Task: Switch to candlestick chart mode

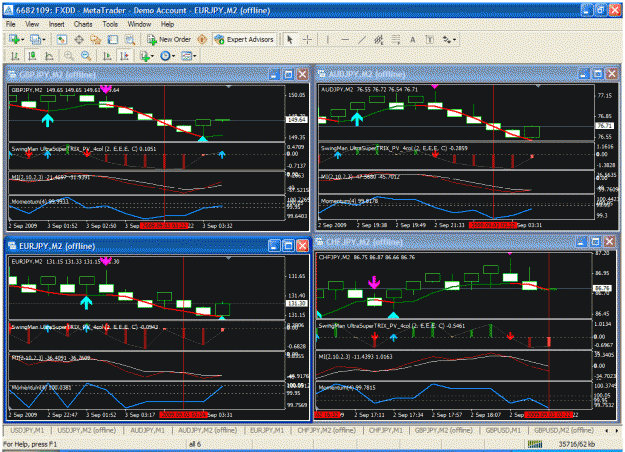Action: pyautogui.click(x=32, y=56)
